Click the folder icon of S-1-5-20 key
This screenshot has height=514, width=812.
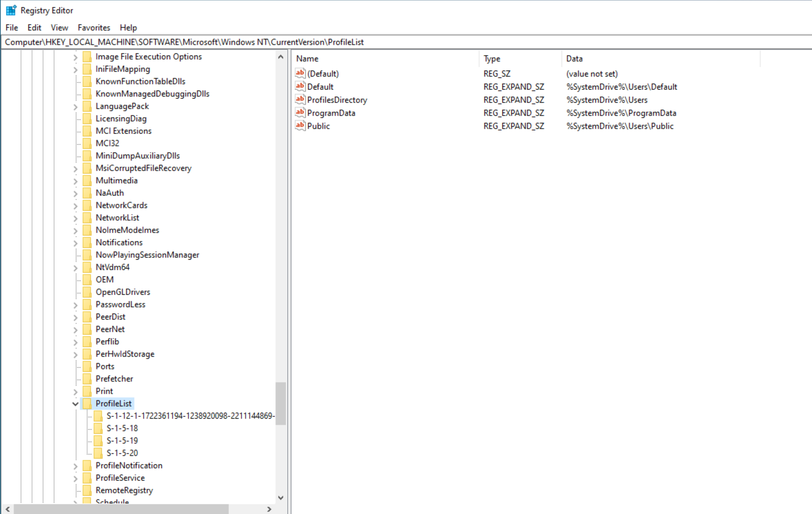pyautogui.click(x=98, y=453)
